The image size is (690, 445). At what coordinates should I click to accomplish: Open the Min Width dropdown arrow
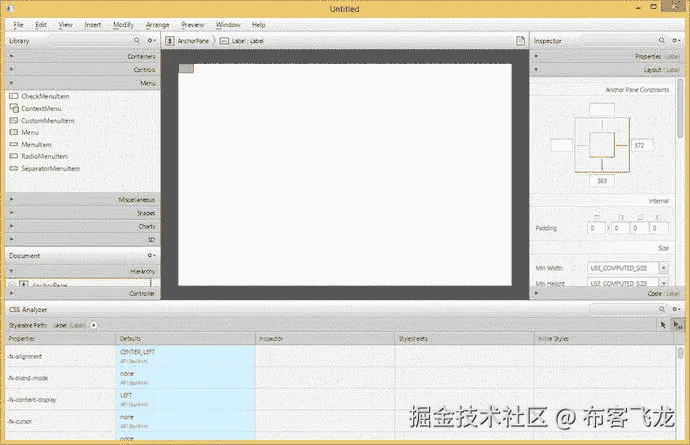tap(664, 268)
